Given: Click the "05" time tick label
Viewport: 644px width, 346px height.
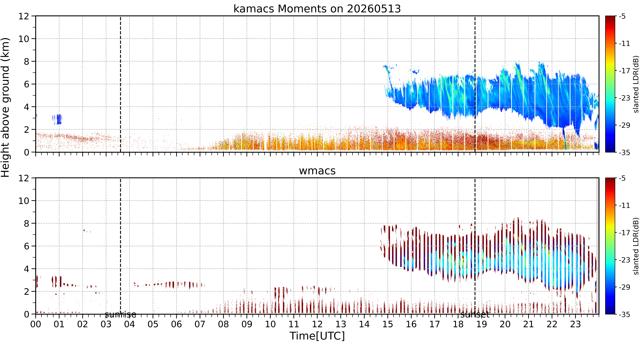Looking at the screenshot, I should [153, 324].
